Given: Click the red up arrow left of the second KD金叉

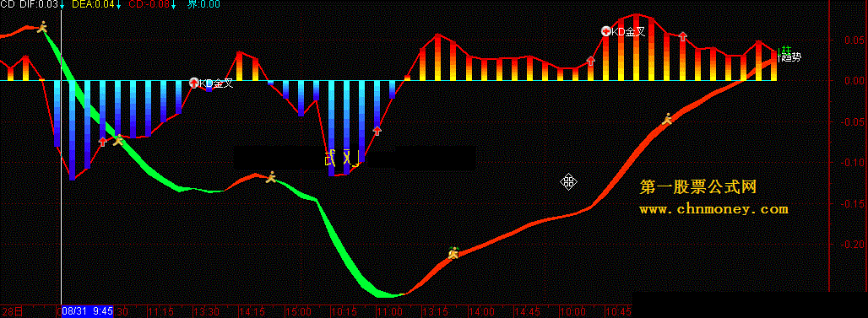Looking at the screenshot, I should pyautogui.click(x=591, y=61).
